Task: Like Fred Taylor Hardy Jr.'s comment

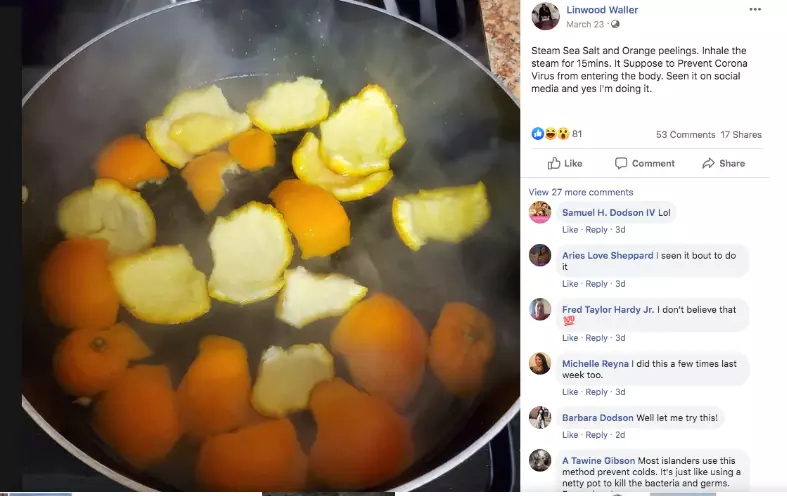Action: click(570, 338)
